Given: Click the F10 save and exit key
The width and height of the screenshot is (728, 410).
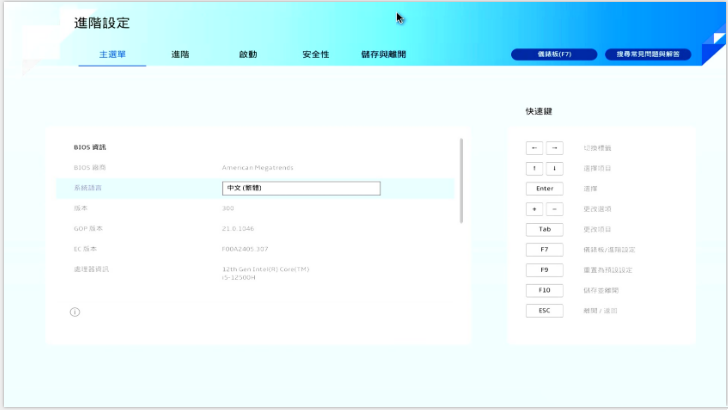Looking at the screenshot, I should coord(545,290).
